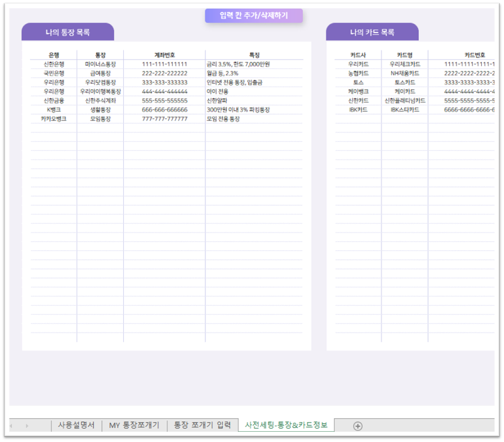Select the 카드사 column header
Viewport: 504px width, 442px height.
pyautogui.click(x=358, y=55)
